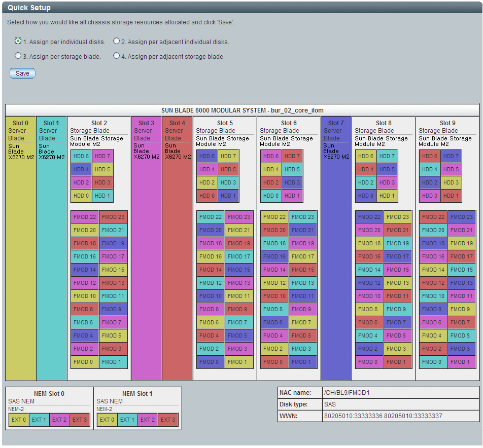Select EXT 1 port on NEM Slot 0
Viewport: 483px width, 448px height.
[39, 420]
